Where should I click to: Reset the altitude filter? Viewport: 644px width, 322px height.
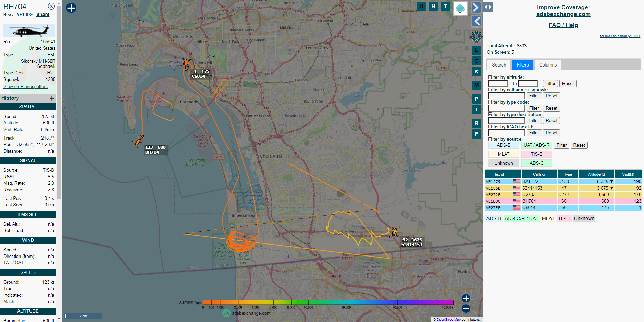(x=568, y=84)
